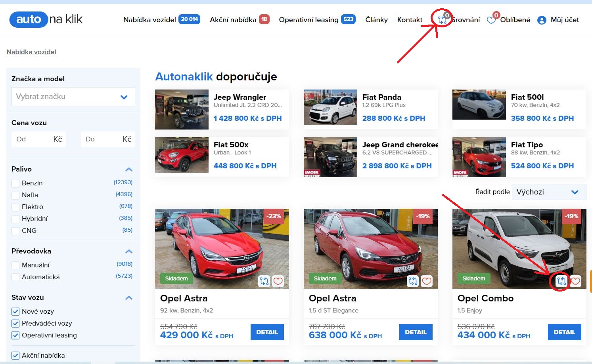The width and height of the screenshot is (592, 364).
Task: Uncheck the Předváděcí vozy checkbox
Action: 15,324
